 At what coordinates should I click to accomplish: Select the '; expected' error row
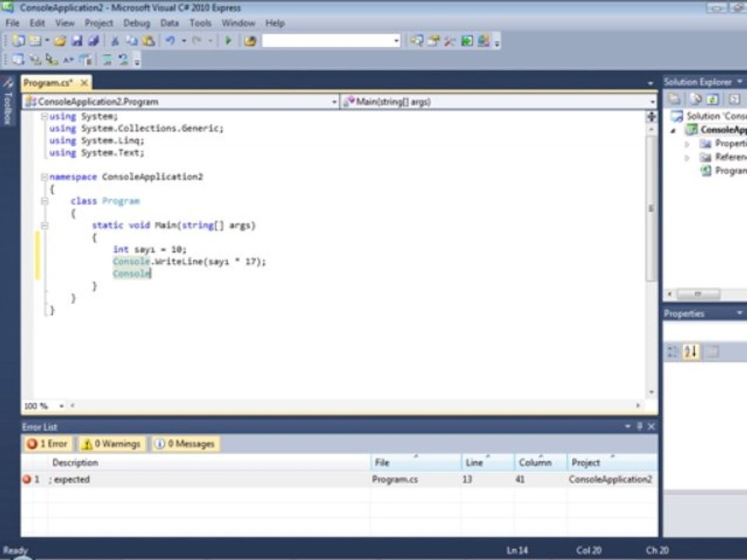click(x=339, y=480)
